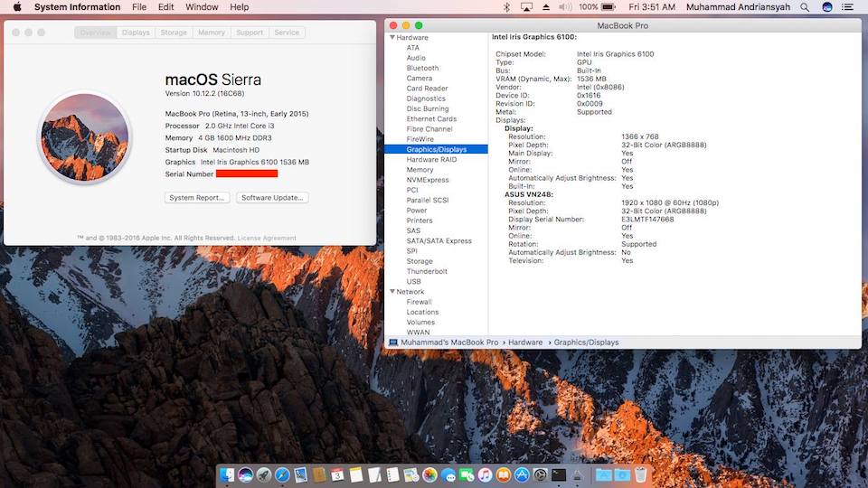Select Memory in Hardware sidebar list

420,170
